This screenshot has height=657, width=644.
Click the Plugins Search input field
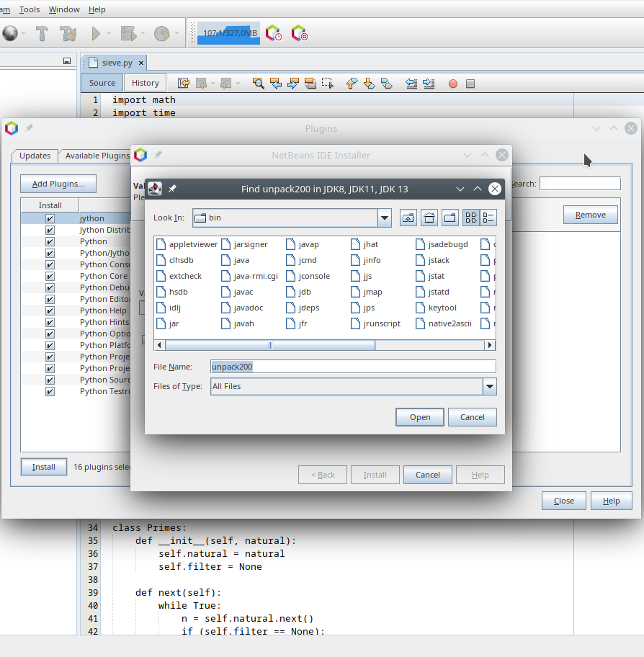(x=580, y=184)
